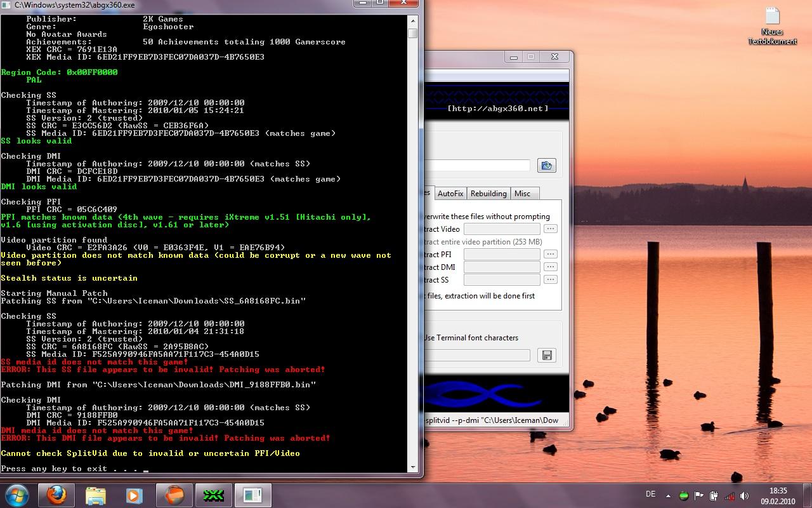Image resolution: width=812 pixels, height=508 pixels.
Task: Click the browse button for Extract PFI
Action: pyautogui.click(x=550, y=254)
